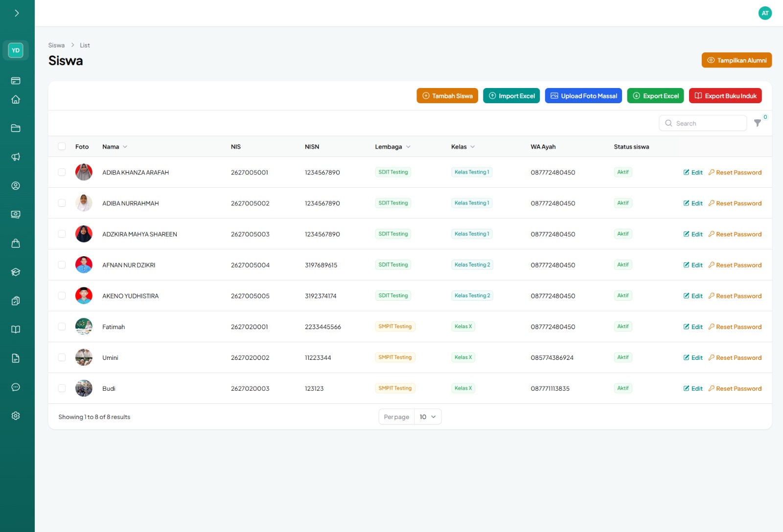
Task: Open the per page 10 dropdown
Action: click(x=428, y=417)
